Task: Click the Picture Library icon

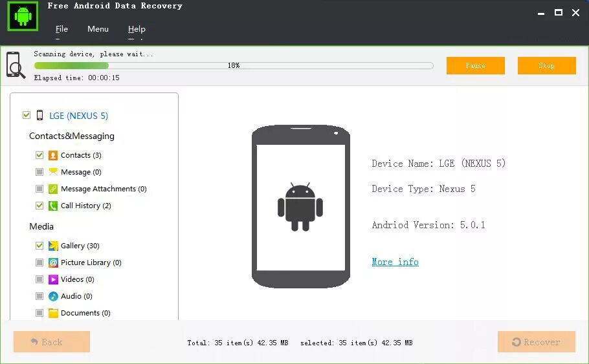Action: [x=53, y=262]
